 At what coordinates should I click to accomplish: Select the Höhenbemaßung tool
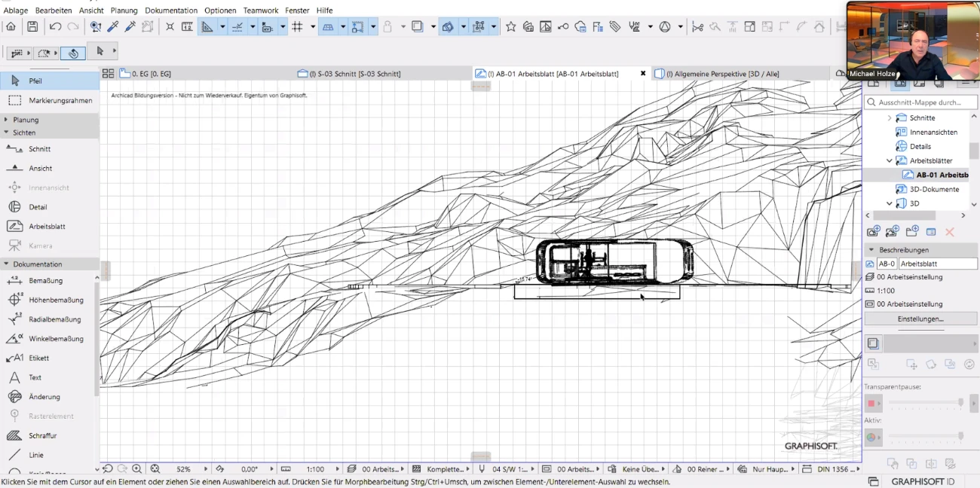click(56, 300)
